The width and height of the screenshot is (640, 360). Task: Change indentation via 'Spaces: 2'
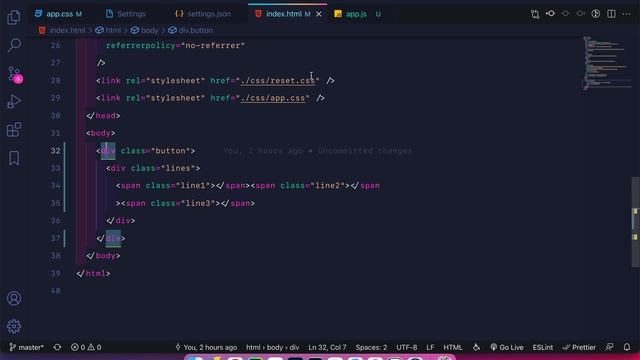click(x=371, y=347)
